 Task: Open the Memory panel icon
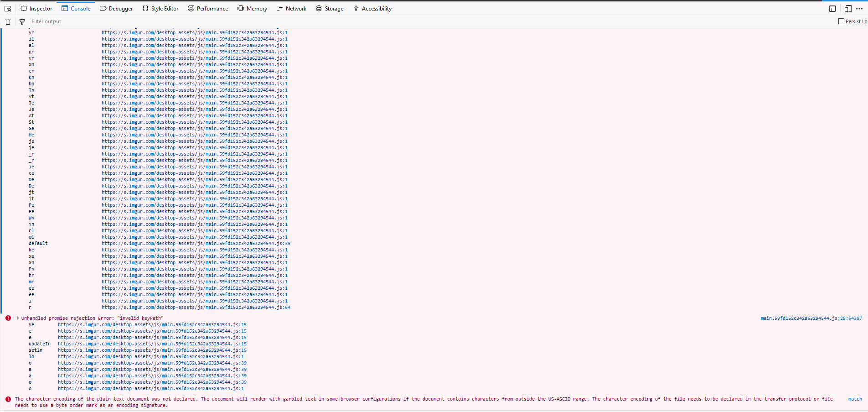pos(252,8)
